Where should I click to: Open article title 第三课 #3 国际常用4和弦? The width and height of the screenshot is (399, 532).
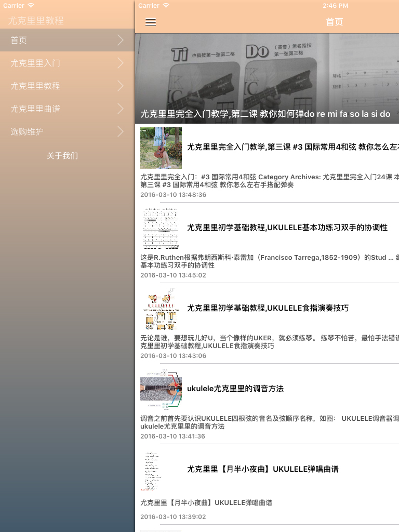click(293, 147)
